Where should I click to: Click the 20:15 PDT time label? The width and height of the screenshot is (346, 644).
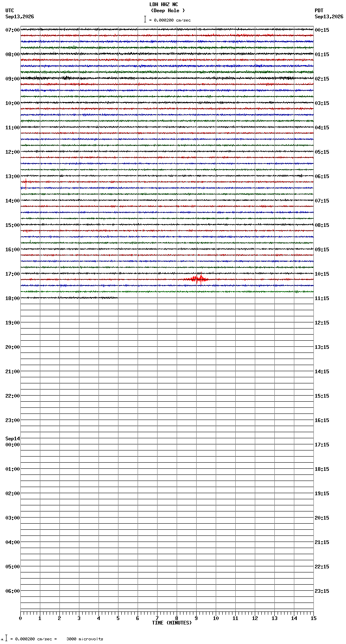point(322,518)
